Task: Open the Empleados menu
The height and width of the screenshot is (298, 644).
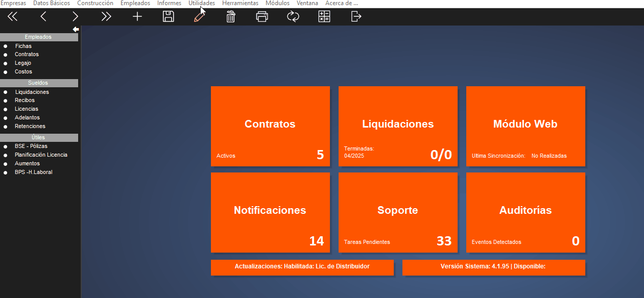Action: coord(135,3)
